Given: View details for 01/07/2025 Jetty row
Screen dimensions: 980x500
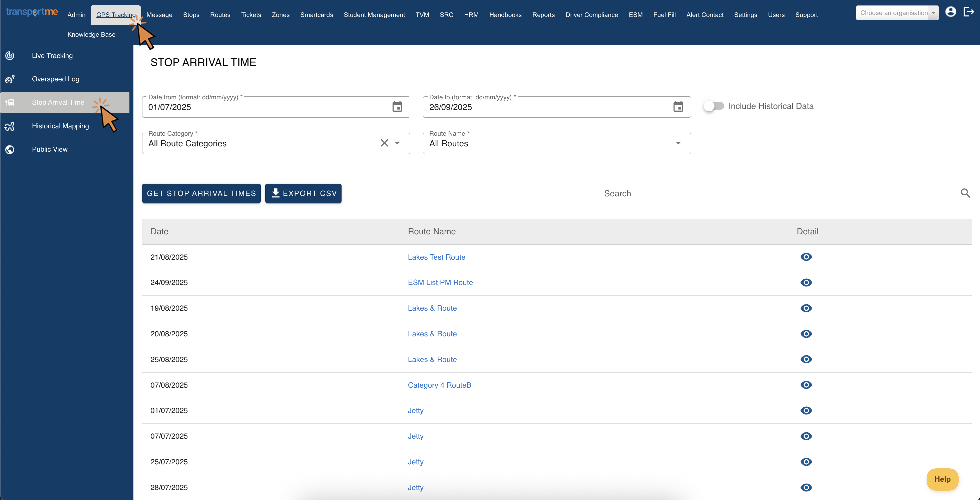Looking at the screenshot, I should [806, 410].
